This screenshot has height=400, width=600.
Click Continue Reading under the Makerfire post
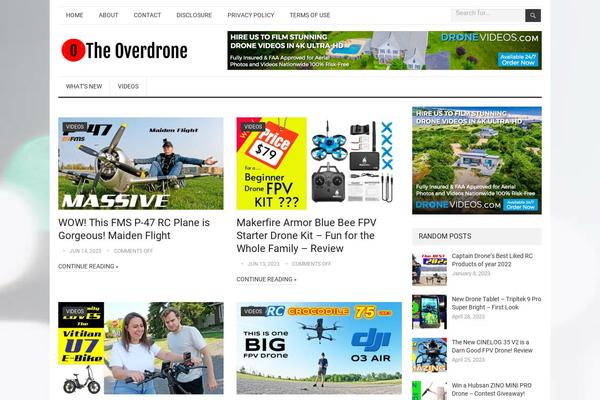pyautogui.click(x=266, y=279)
